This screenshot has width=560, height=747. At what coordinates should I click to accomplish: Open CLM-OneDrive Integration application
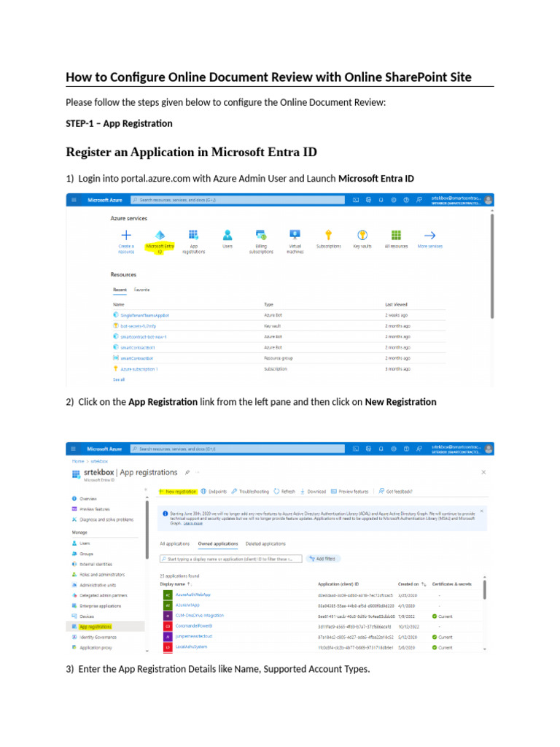point(200,616)
